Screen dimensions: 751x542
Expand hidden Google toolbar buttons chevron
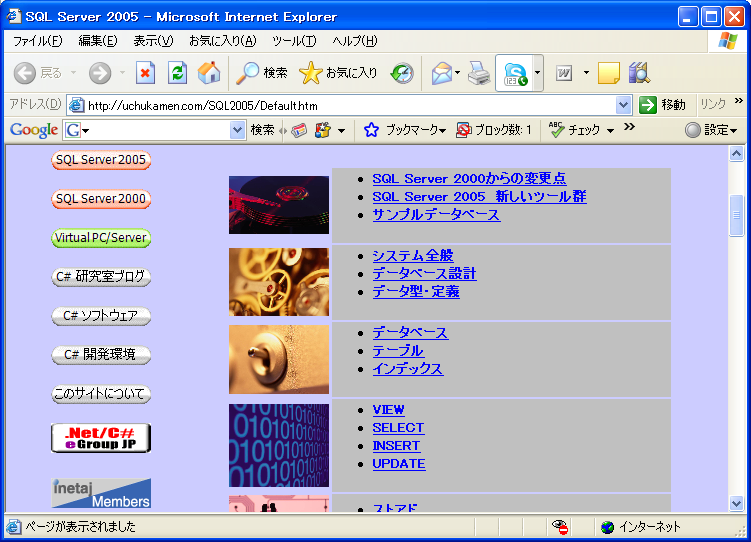(x=629, y=127)
